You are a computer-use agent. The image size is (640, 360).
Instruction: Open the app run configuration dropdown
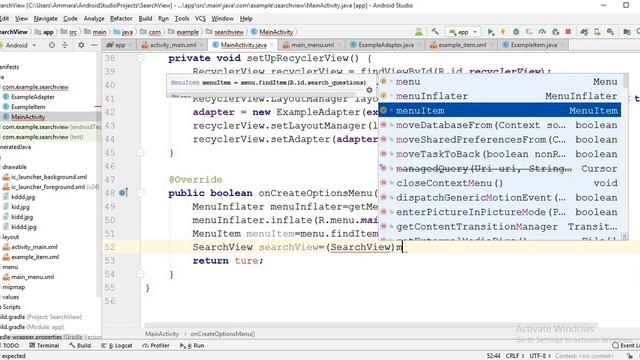[x=463, y=32]
